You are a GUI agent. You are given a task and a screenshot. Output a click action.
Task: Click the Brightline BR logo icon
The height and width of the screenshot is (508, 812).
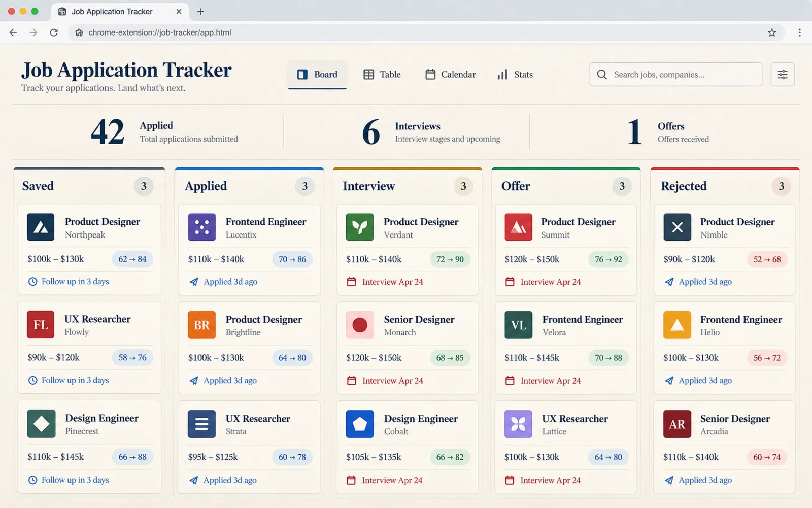click(x=202, y=325)
